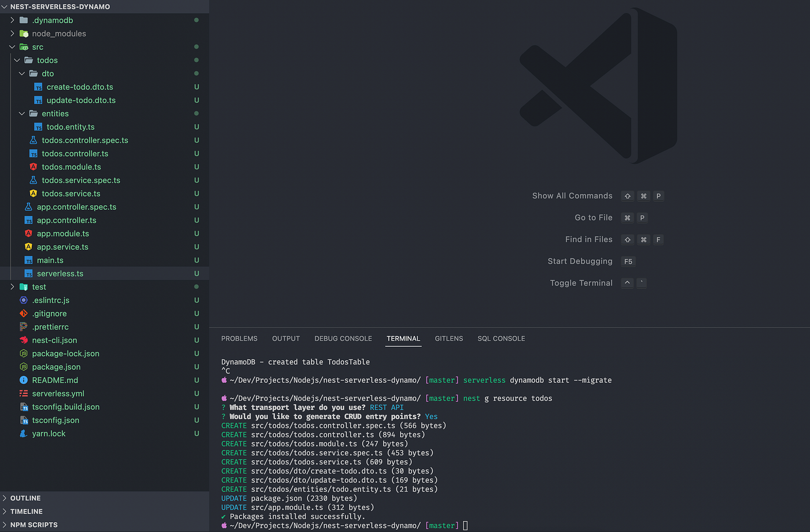Click 'UPDATE package.json (2330 bytes)' terminal line
Screen dimensions: 810x532
pos(289,498)
